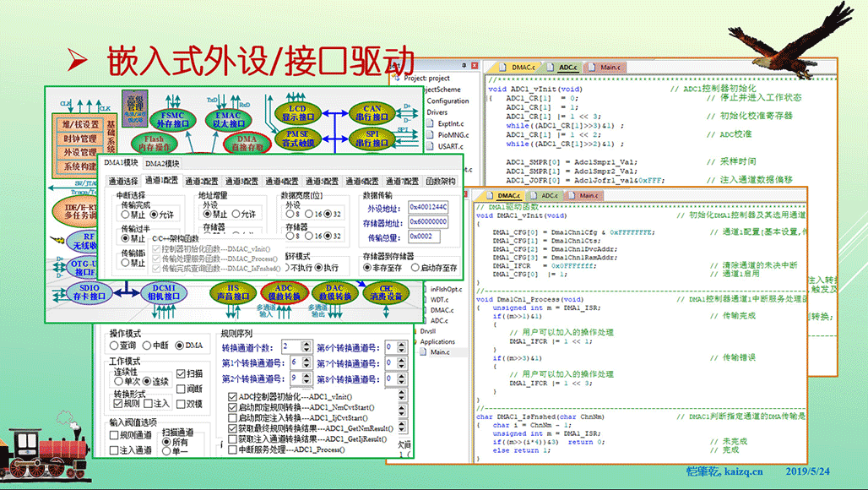Switch to ADC.c tab in lower editor

point(544,195)
